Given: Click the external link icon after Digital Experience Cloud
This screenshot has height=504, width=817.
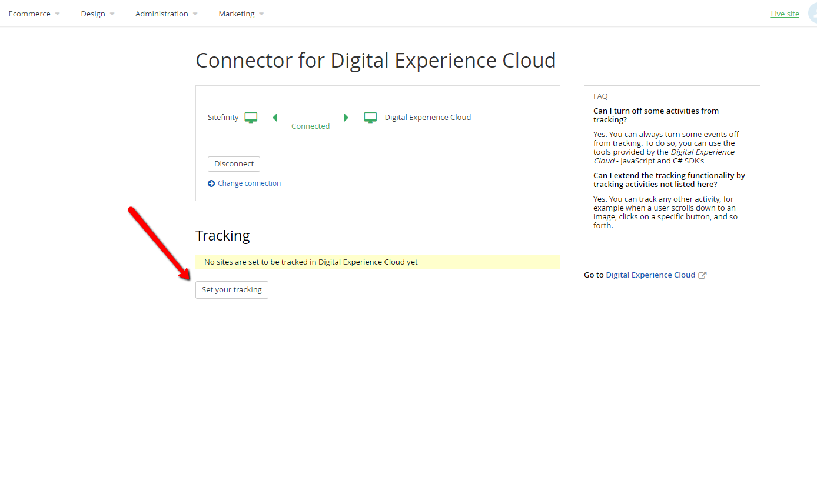Looking at the screenshot, I should click(702, 275).
